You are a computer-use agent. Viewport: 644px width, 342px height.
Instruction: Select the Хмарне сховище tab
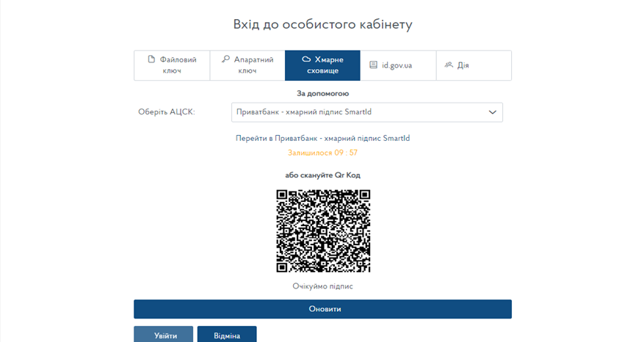[322, 65]
